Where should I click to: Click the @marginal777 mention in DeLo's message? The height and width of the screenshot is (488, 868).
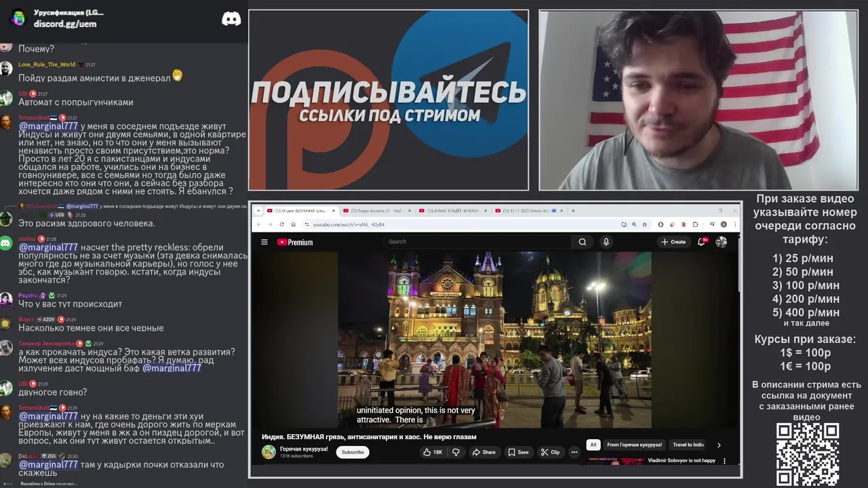48,465
